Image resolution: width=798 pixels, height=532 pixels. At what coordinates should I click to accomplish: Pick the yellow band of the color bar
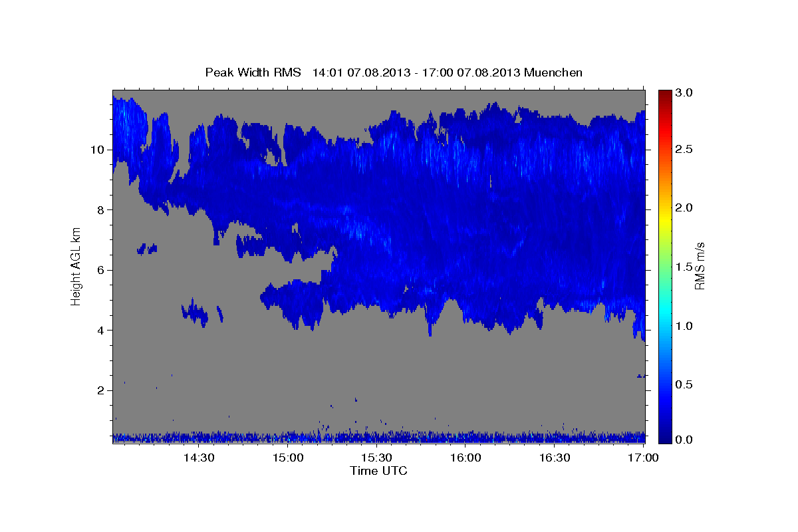pyautogui.click(x=665, y=219)
